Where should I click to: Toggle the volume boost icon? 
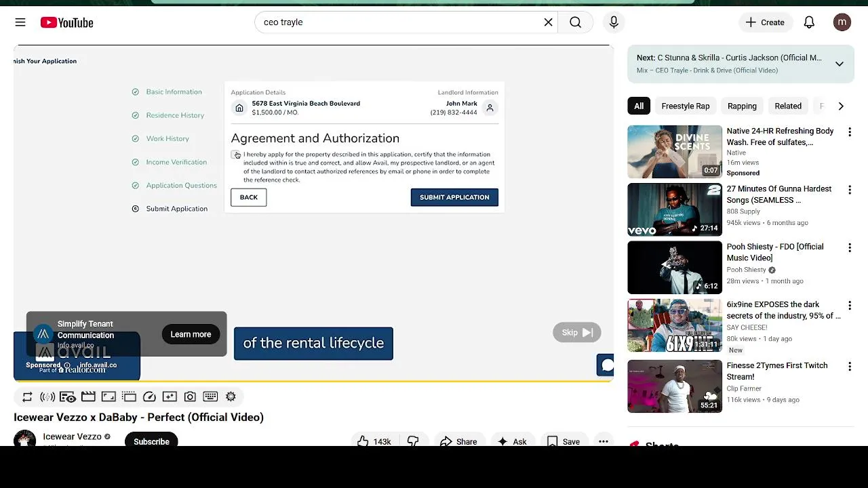(x=47, y=396)
